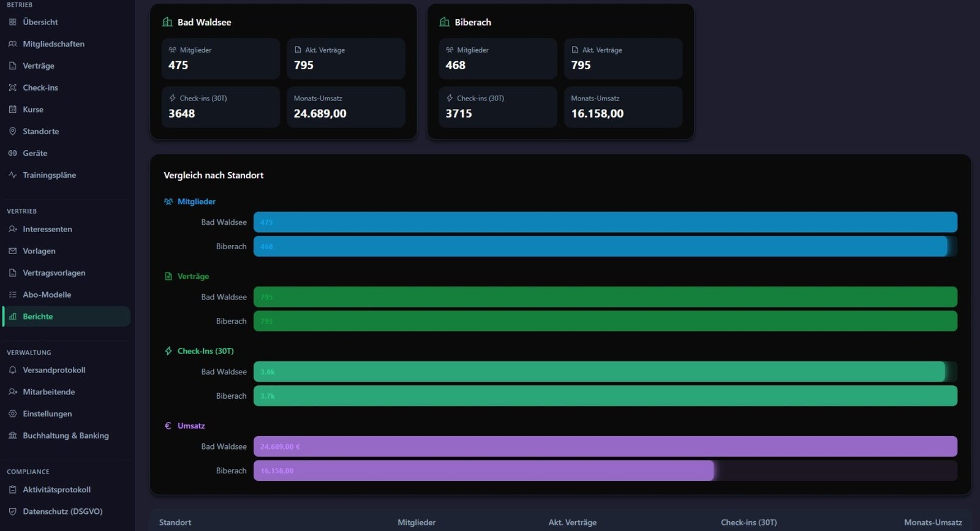Click the Biberach Mitglieder value 468
Image resolution: width=980 pixels, height=531 pixels.
456,65
